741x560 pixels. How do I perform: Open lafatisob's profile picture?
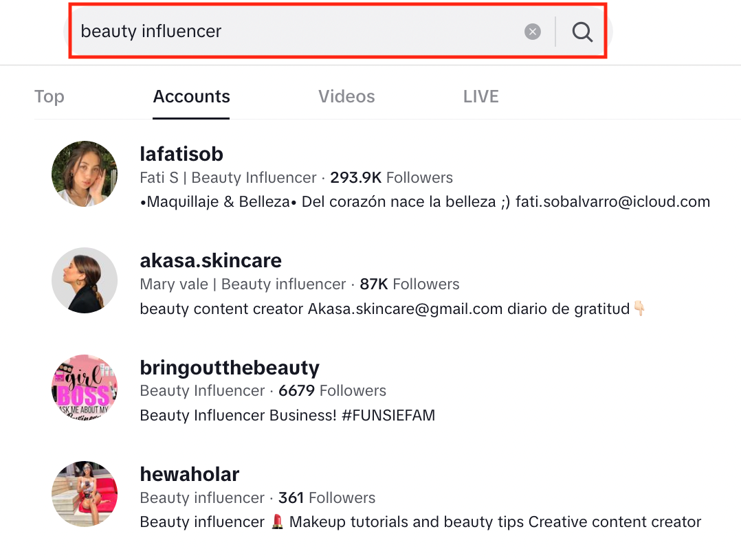tap(84, 173)
